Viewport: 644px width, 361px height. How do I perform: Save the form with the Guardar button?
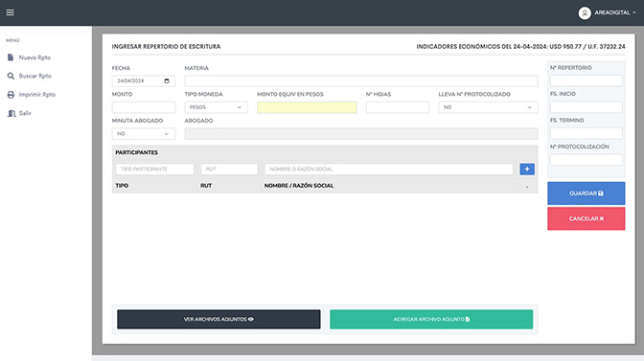point(586,193)
